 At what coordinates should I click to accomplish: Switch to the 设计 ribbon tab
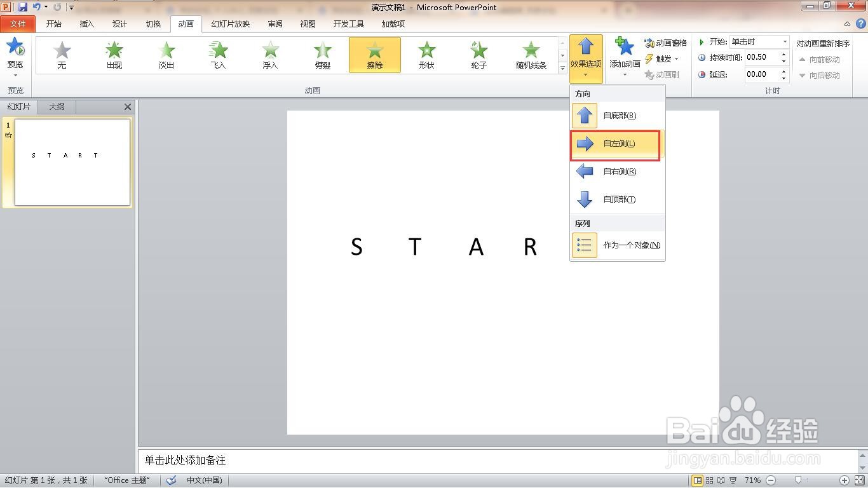(x=120, y=24)
